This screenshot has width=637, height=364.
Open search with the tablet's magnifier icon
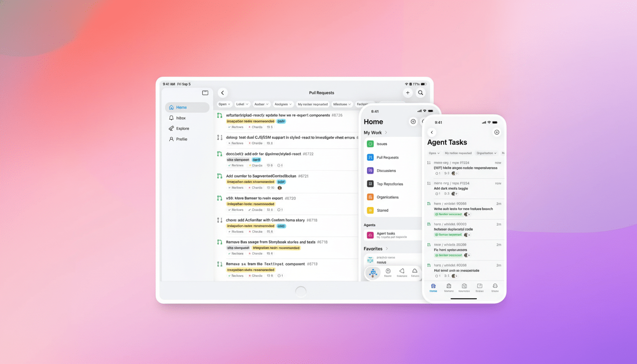pyautogui.click(x=420, y=93)
